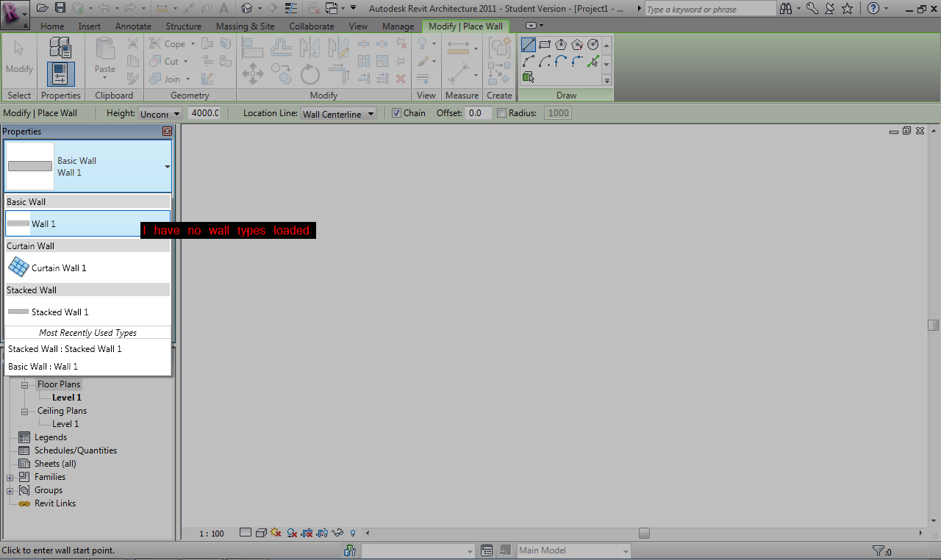The height and width of the screenshot is (560, 941).
Task: Click the keyword search input box
Action: coord(710,9)
